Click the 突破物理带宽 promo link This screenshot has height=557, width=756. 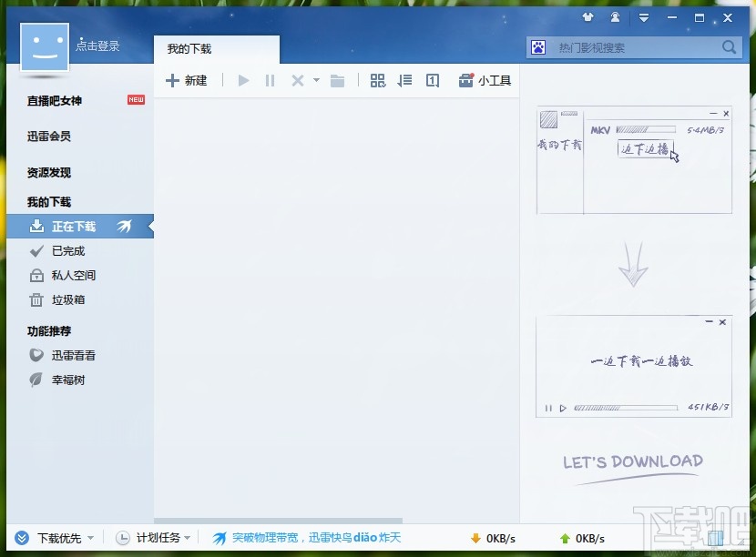(307, 538)
